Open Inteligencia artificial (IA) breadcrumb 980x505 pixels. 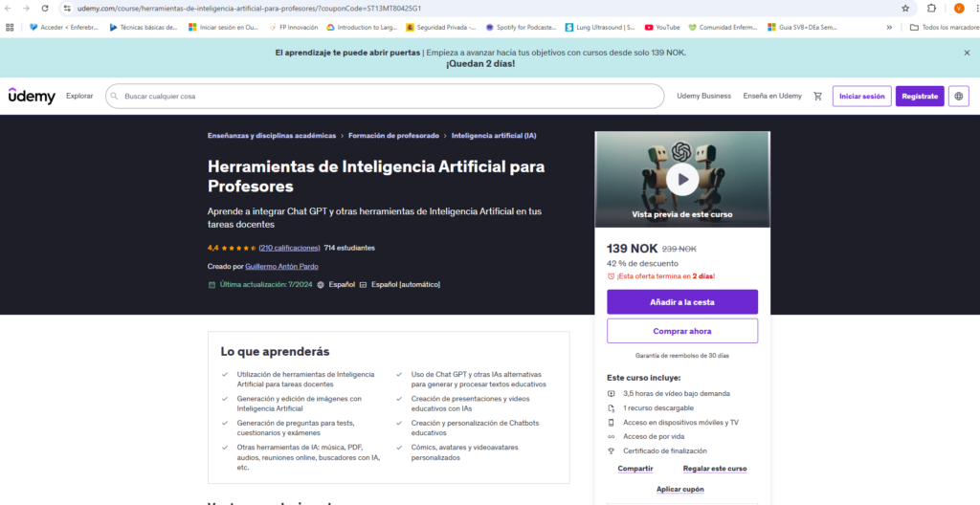494,136
